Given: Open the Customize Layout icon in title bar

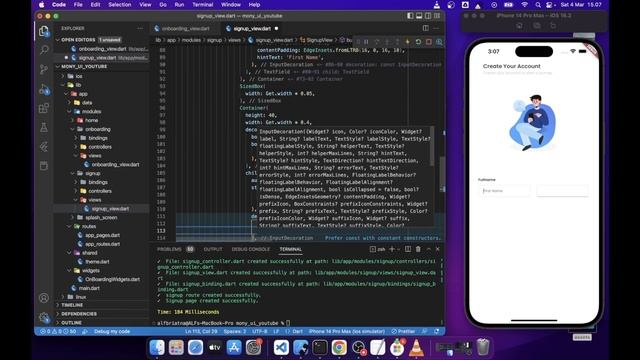Looking at the screenshot, I should (437, 16).
